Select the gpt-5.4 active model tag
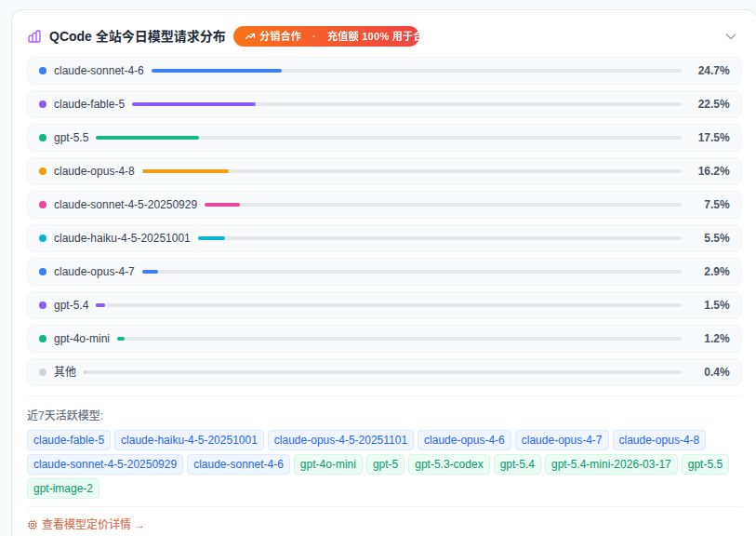This screenshot has height=536, width=756. click(517, 464)
